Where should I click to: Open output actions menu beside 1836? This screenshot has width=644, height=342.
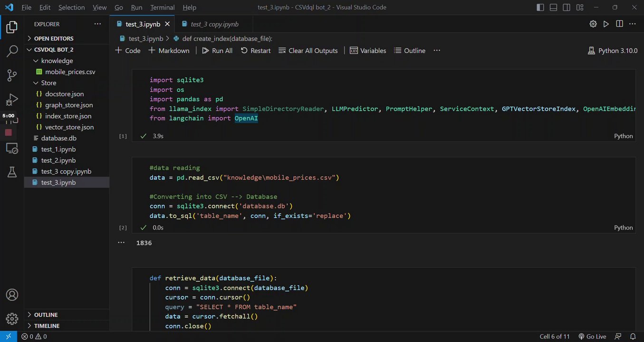coord(122,242)
